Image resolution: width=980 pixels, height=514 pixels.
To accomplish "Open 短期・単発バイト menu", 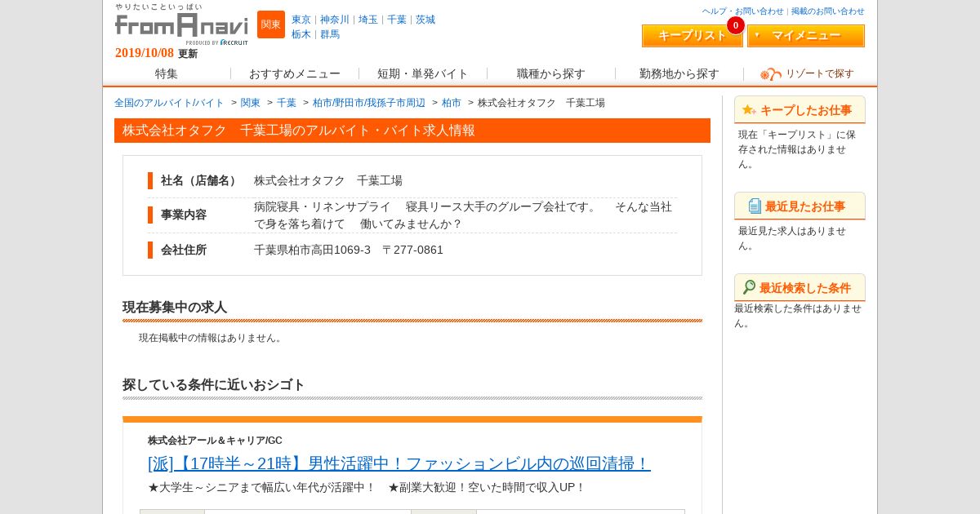I will tap(423, 73).
